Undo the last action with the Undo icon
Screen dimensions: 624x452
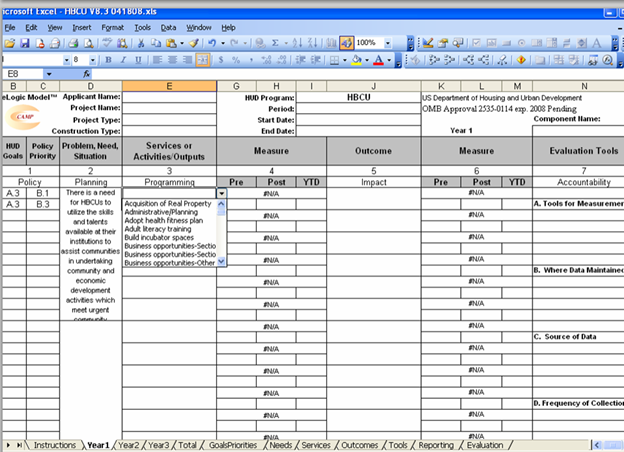click(212, 43)
